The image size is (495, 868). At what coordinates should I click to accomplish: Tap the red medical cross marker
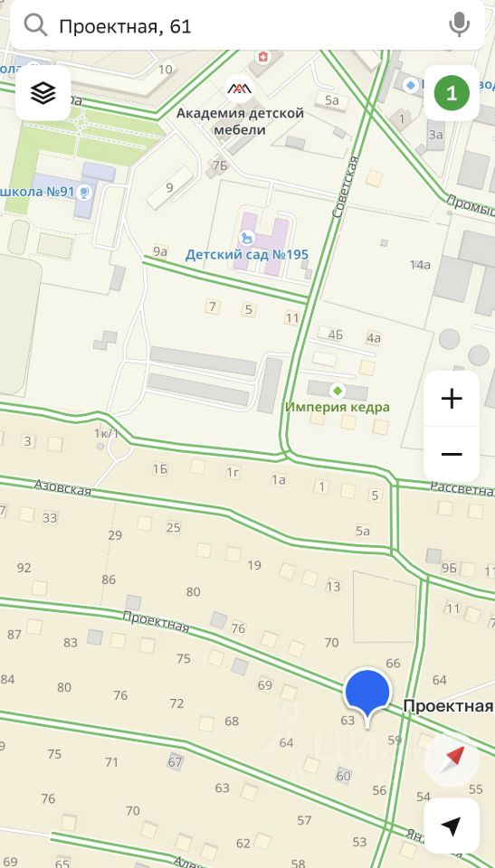(262, 56)
